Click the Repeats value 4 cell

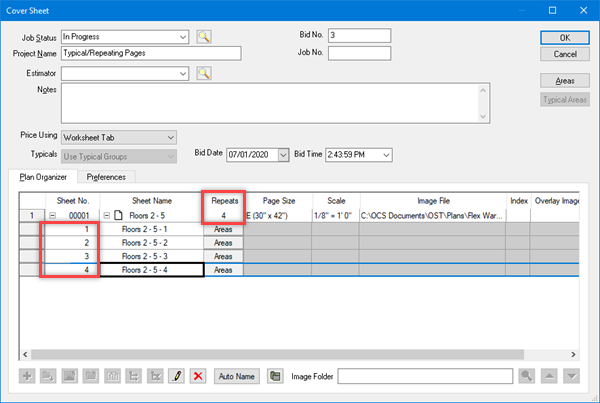pyautogui.click(x=223, y=215)
